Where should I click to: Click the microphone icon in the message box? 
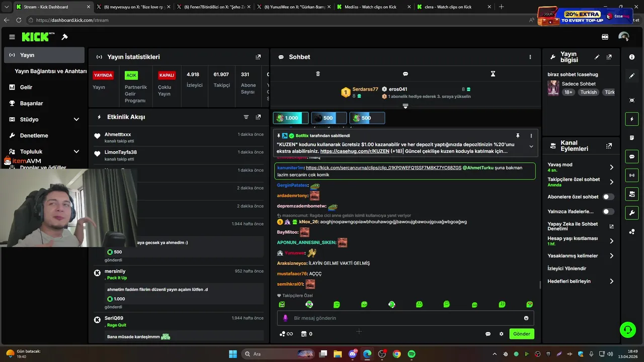tap(285, 318)
